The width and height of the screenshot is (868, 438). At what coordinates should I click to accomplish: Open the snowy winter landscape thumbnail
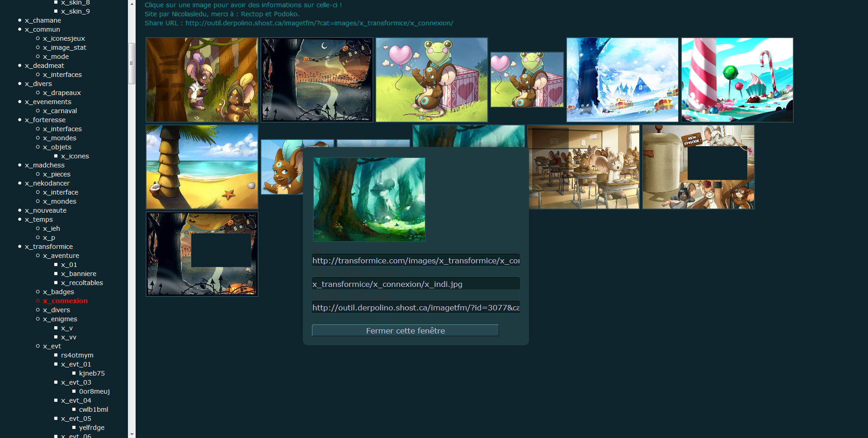pyautogui.click(x=622, y=80)
